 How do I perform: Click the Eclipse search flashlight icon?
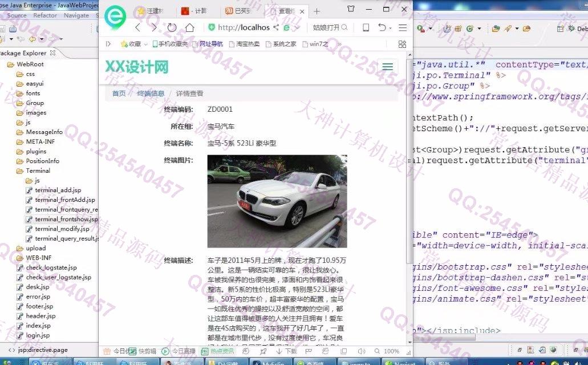[x=508, y=28]
